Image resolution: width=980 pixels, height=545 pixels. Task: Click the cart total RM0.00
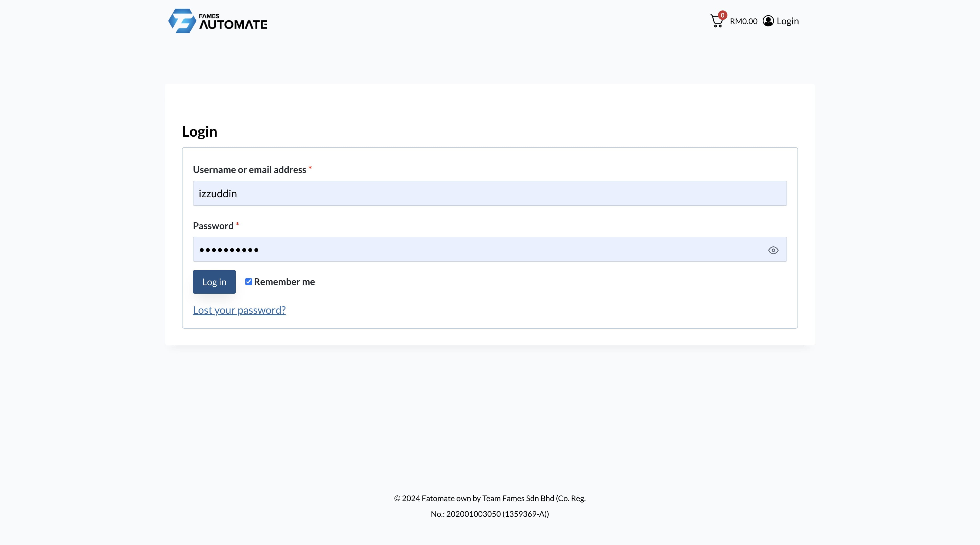[x=743, y=21]
